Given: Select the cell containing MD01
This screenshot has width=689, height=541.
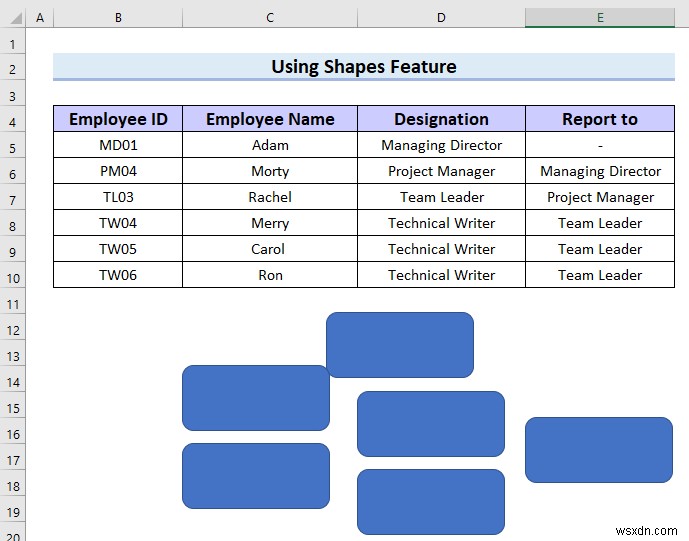Looking at the screenshot, I should tap(118, 145).
